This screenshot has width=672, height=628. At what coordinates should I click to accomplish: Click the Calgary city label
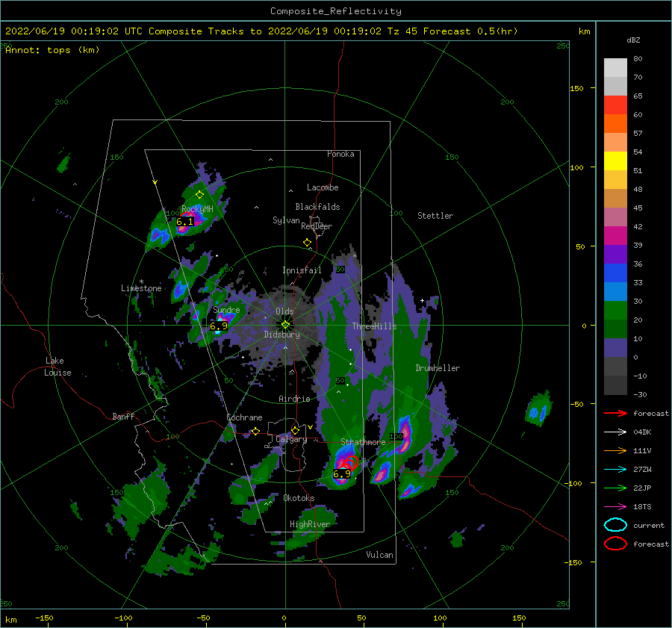pos(291,439)
